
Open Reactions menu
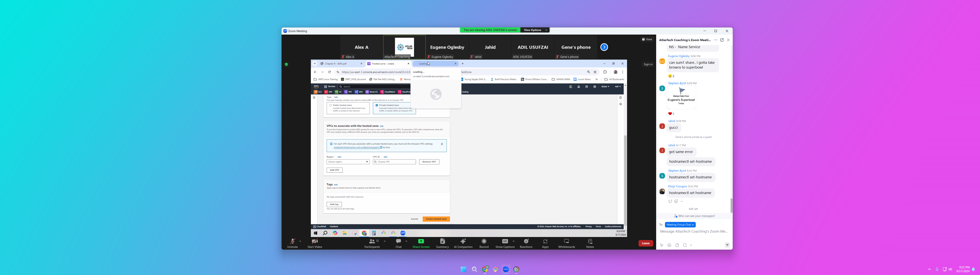pyautogui.click(x=526, y=241)
